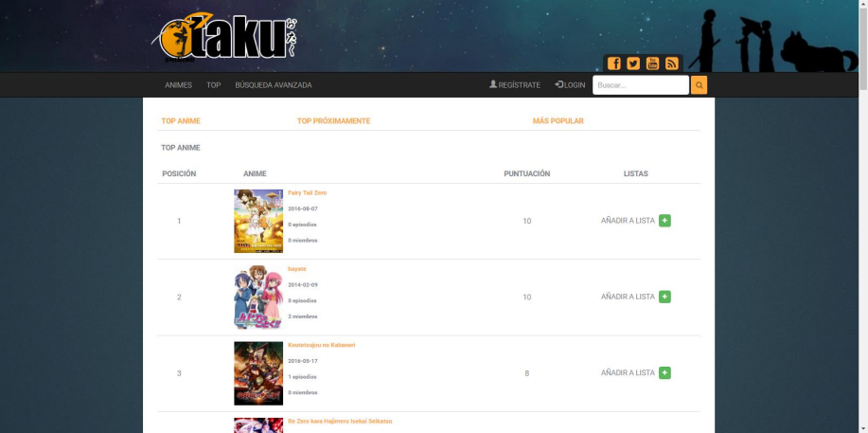
Task: Click the date 2016-08-07
Action: click(x=303, y=209)
